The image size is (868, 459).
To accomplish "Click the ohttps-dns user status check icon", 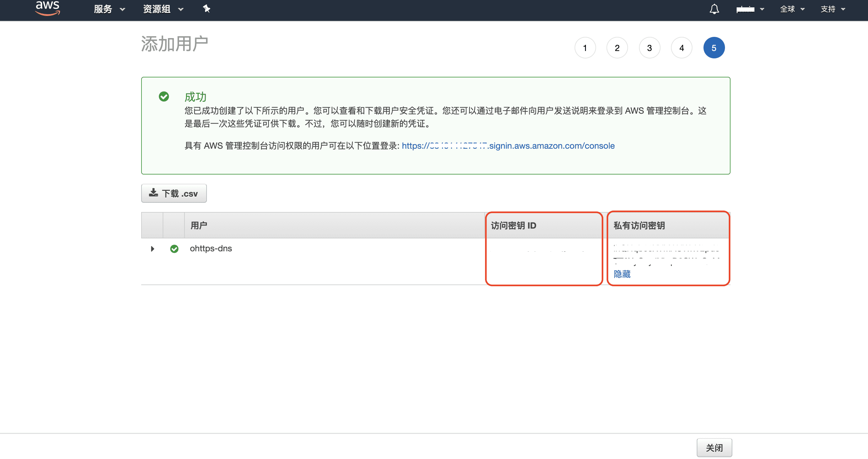I will pos(174,249).
